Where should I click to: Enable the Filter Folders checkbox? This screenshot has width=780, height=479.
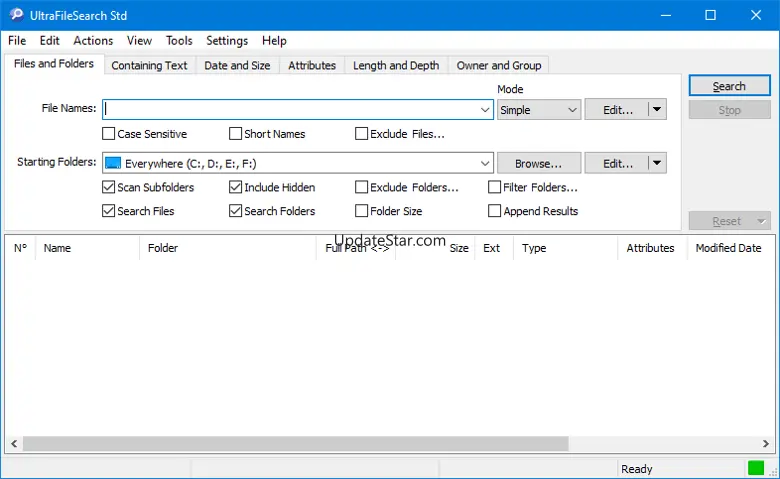tap(494, 187)
